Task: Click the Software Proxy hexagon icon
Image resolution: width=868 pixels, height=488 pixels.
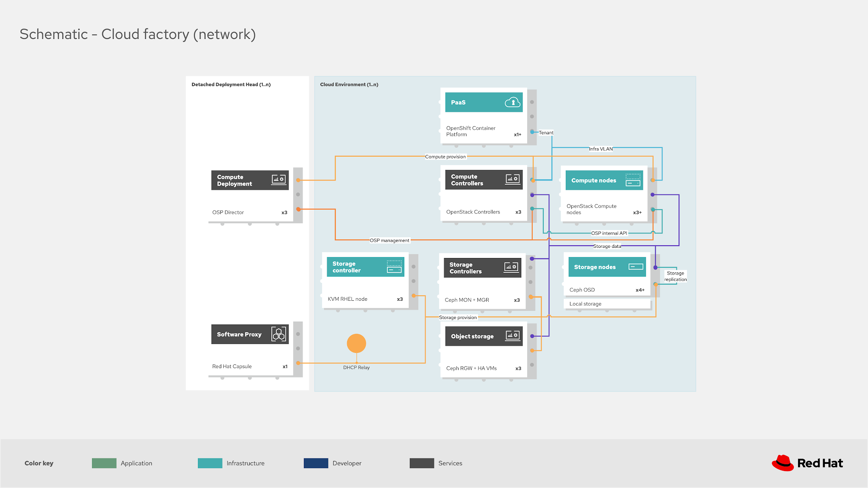Action: click(279, 334)
